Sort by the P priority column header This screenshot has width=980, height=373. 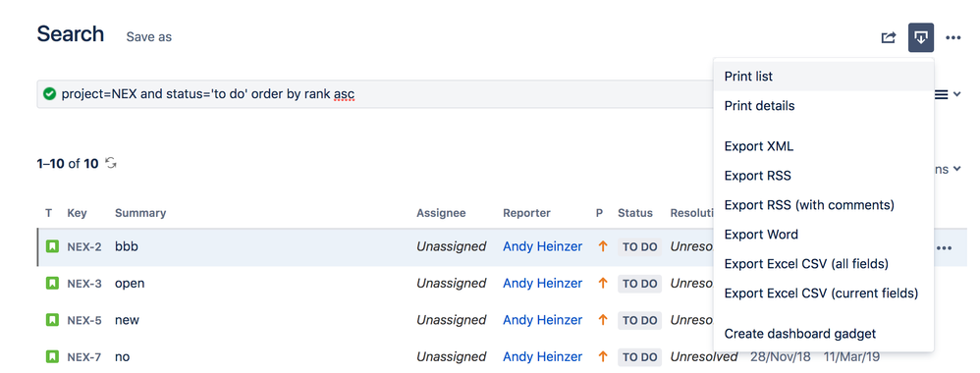[x=599, y=213]
